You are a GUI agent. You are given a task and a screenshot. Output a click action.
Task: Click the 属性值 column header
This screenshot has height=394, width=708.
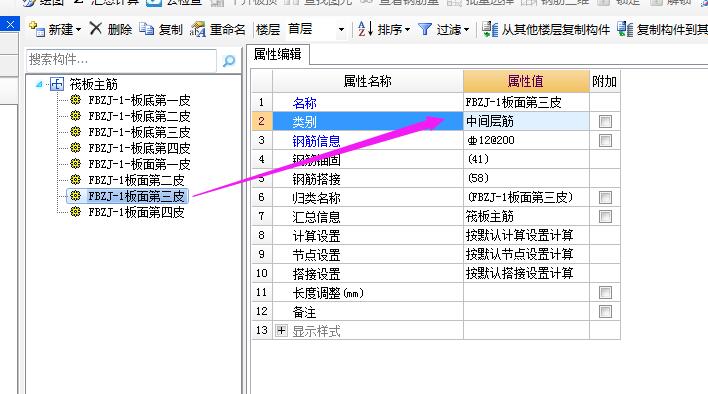pyautogui.click(x=526, y=82)
